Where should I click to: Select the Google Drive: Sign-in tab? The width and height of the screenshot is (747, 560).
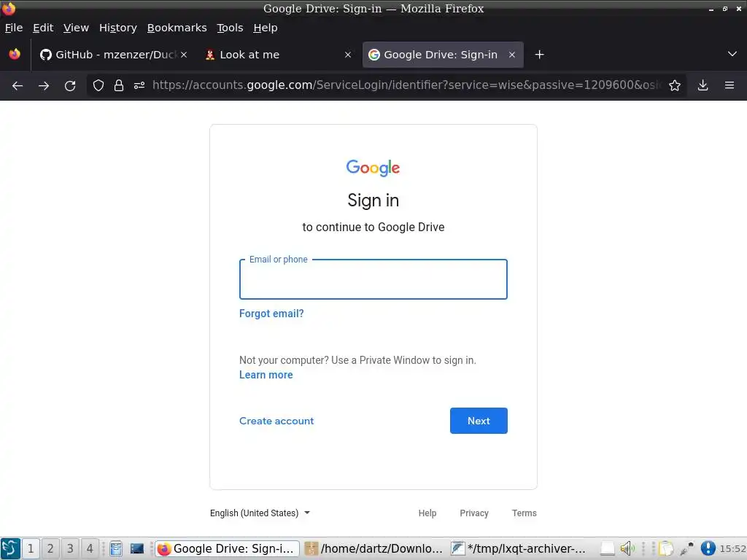[x=443, y=55]
